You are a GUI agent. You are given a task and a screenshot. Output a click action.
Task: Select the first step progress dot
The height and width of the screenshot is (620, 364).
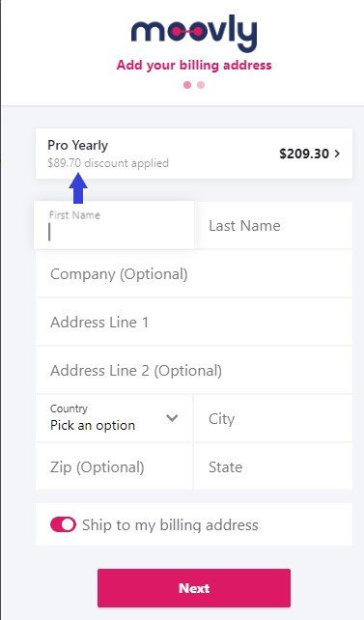pos(187,85)
